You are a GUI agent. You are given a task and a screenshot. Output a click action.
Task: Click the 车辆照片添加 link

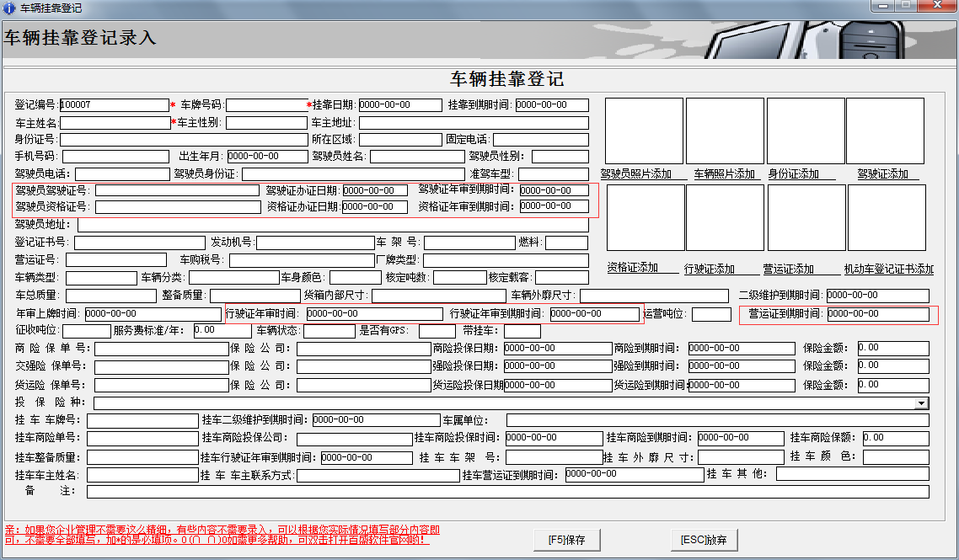pyautogui.click(x=724, y=173)
